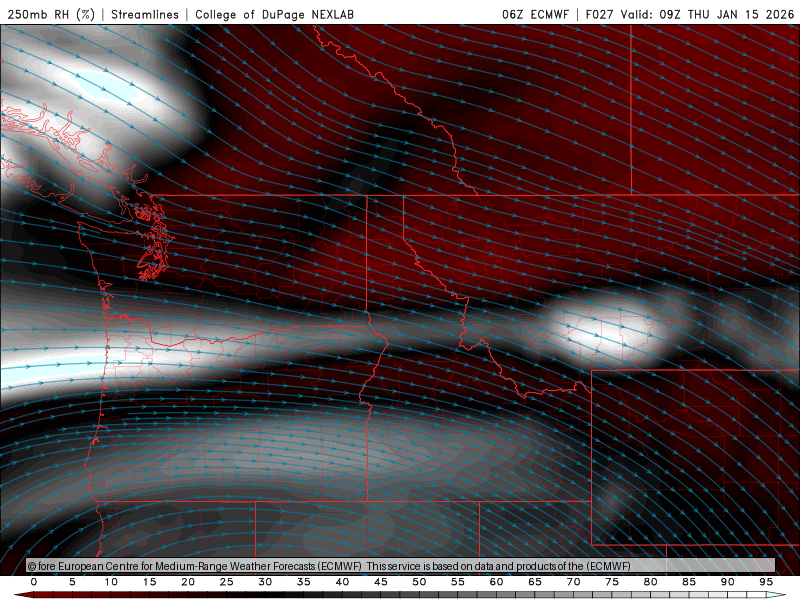Click the "60" color scale label

click(x=496, y=582)
